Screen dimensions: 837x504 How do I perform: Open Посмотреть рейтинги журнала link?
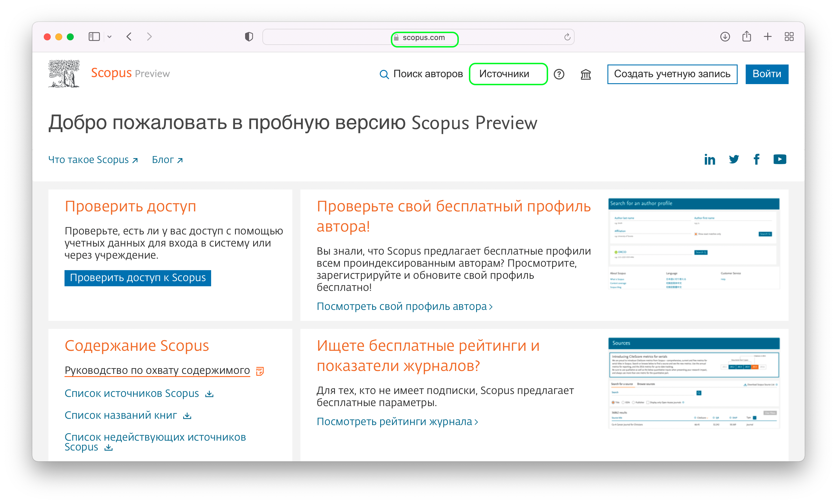coord(397,421)
